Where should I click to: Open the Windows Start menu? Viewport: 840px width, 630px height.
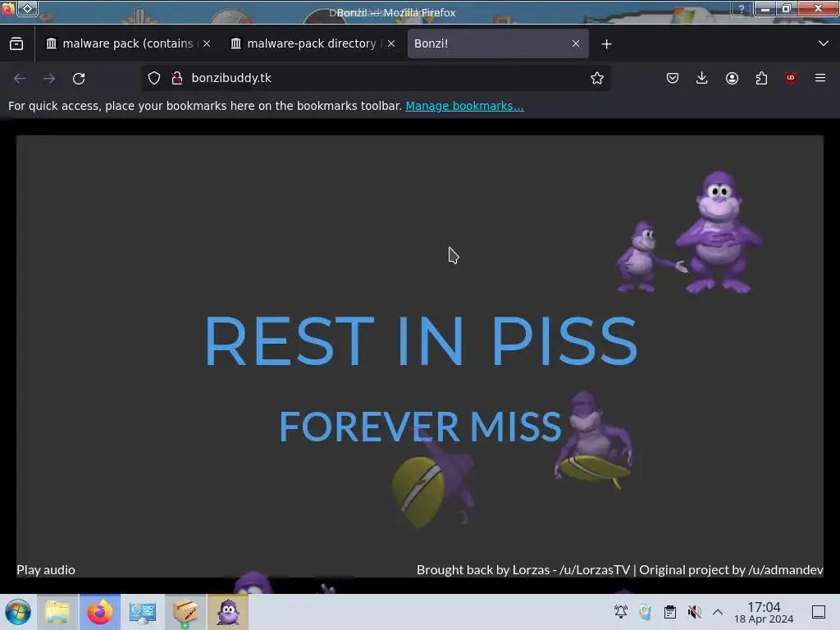tap(18, 612)
